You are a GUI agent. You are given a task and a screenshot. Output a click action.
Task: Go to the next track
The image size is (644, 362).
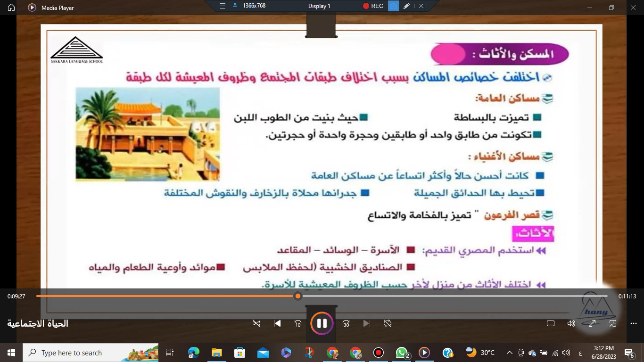tap(367, 323)
